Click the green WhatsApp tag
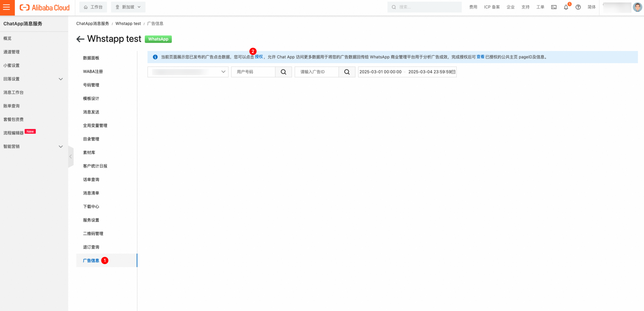Viewport: 644px width, 311px height. coord(158,39)
